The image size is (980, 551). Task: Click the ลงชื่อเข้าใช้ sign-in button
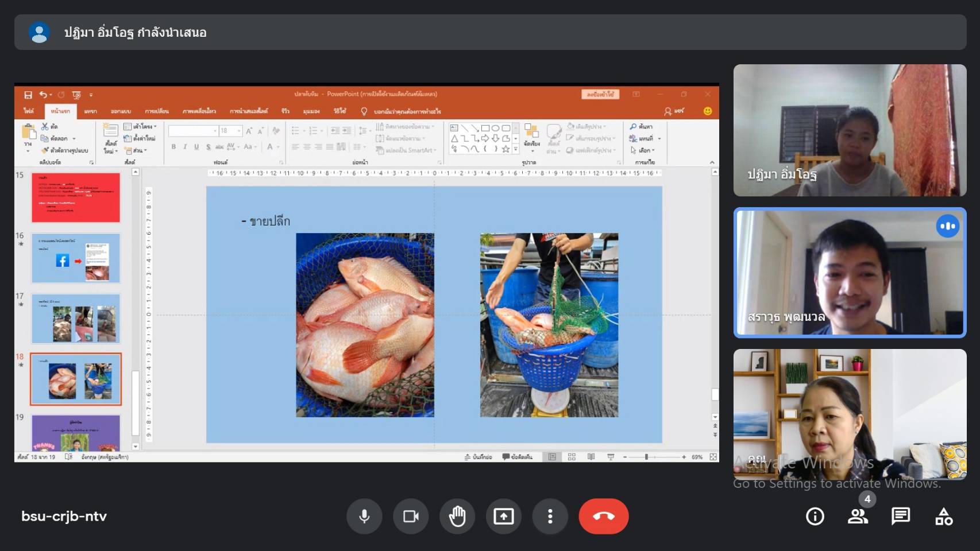[x=600, y=94]
